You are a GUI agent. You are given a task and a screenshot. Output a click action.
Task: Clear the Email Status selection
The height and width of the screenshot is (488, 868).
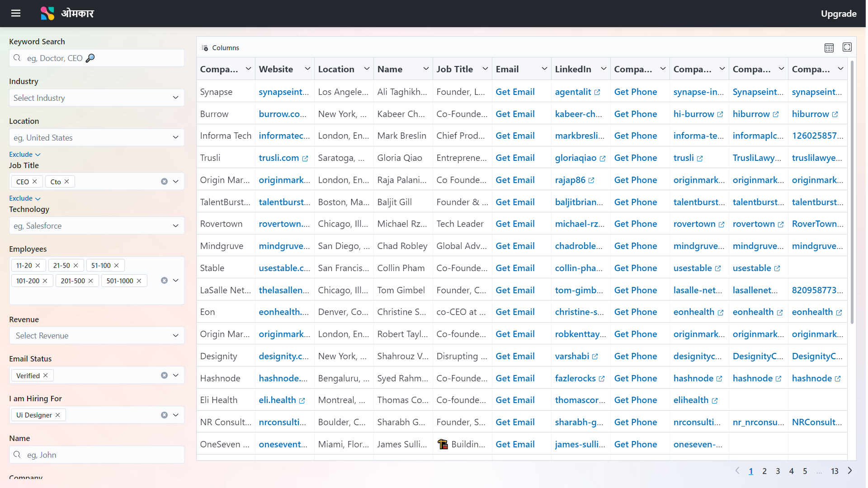(x=164, y=375)
